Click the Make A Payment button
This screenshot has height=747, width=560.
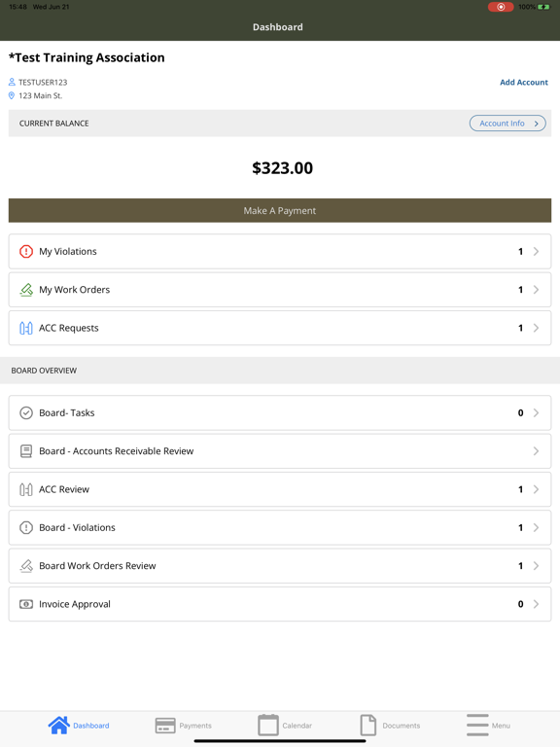pos(280,210)
